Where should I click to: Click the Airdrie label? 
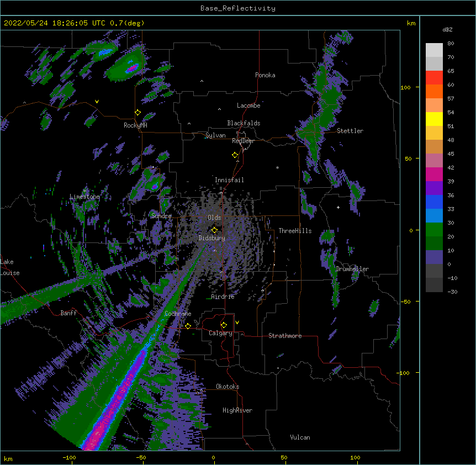pos(223,297)
